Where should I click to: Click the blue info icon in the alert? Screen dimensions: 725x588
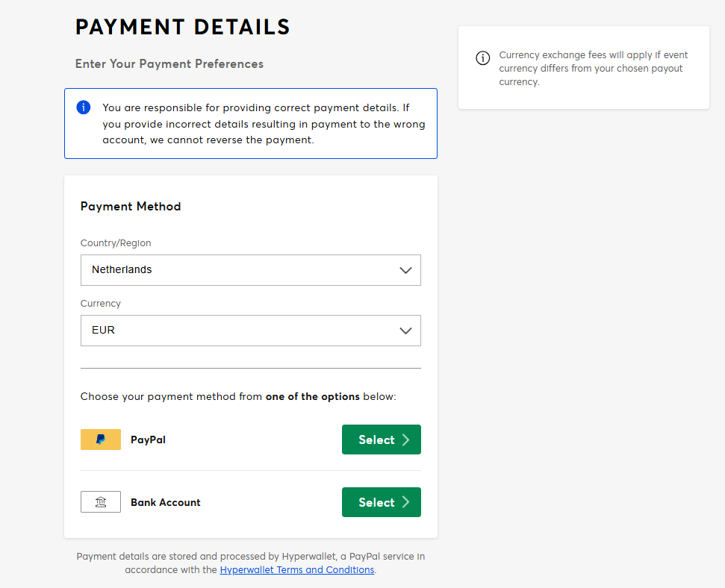(x=84, y=107)
